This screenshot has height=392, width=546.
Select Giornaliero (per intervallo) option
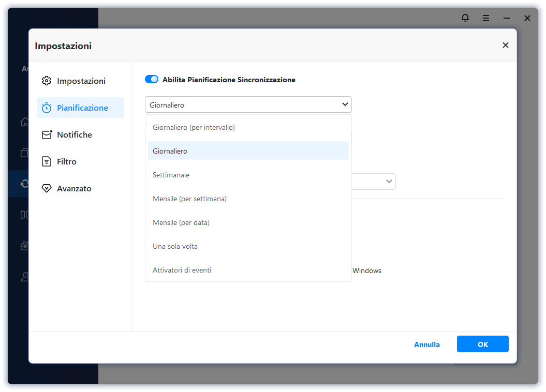pos(194,127)
